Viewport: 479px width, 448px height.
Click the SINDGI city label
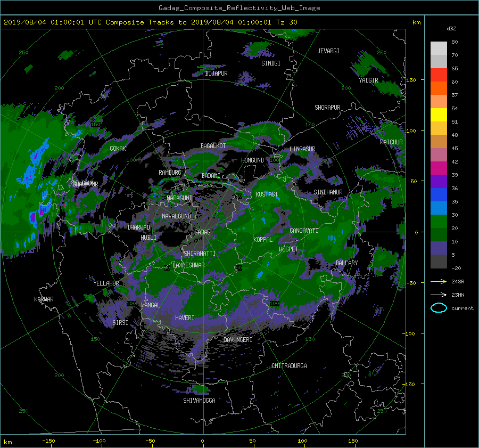[271, 63]
